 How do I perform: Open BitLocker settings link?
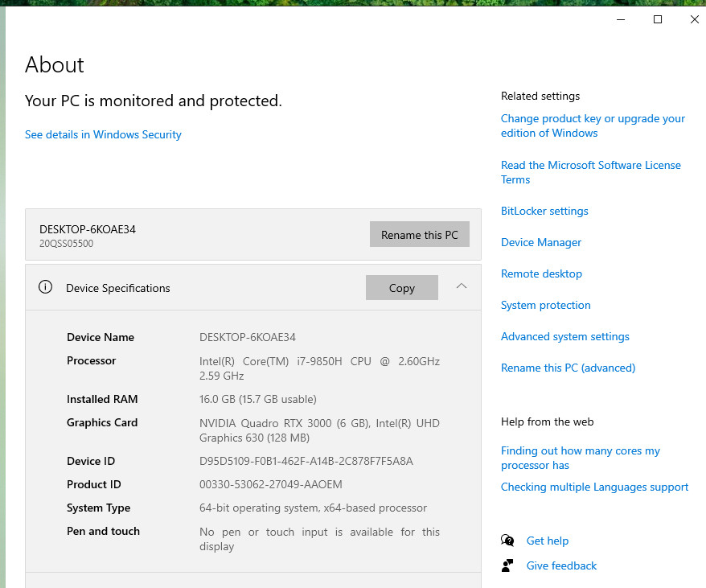[x=544, y=211]
